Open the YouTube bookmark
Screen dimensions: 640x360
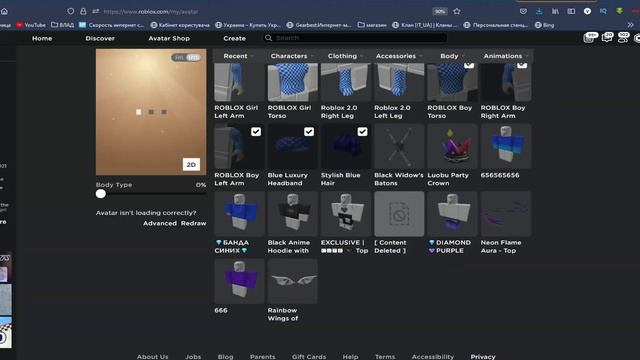click(x=31, y=25)
